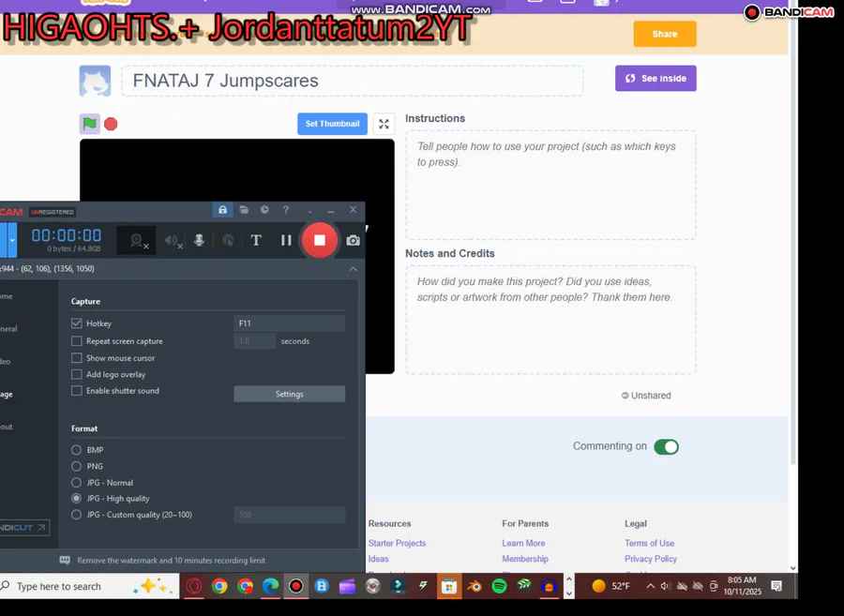Click the Hotkey F11 field

point(289,323)
